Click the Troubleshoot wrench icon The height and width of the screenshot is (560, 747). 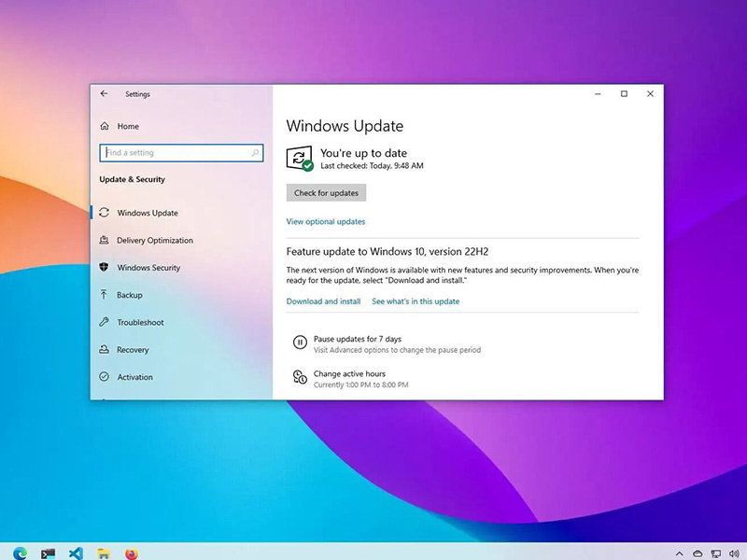[x=104, y=322]
